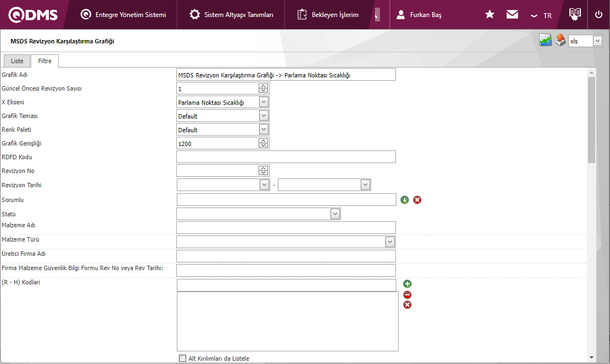Expand the X Ekseni dropdown

[264, 102]
